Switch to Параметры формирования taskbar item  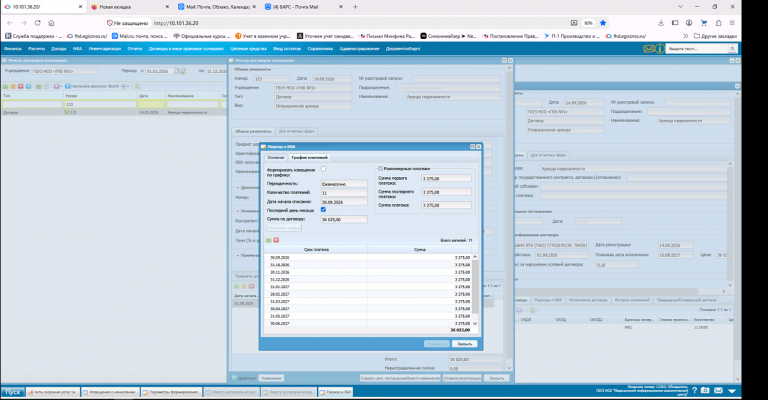click(x=171, y=392)
